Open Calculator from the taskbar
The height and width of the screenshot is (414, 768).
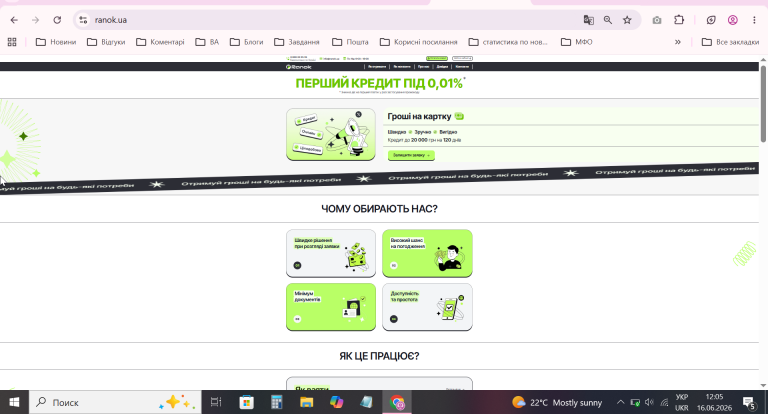pos(276,402)
